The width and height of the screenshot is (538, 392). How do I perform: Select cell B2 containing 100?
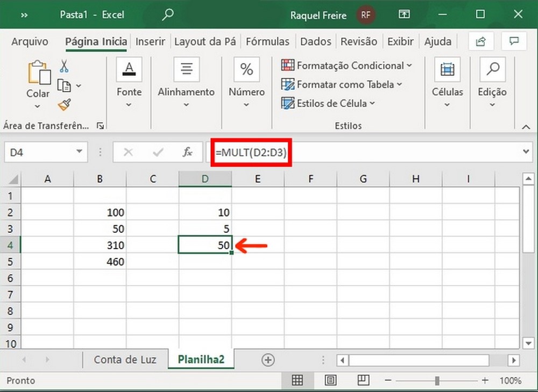click(x=100, y=212)
